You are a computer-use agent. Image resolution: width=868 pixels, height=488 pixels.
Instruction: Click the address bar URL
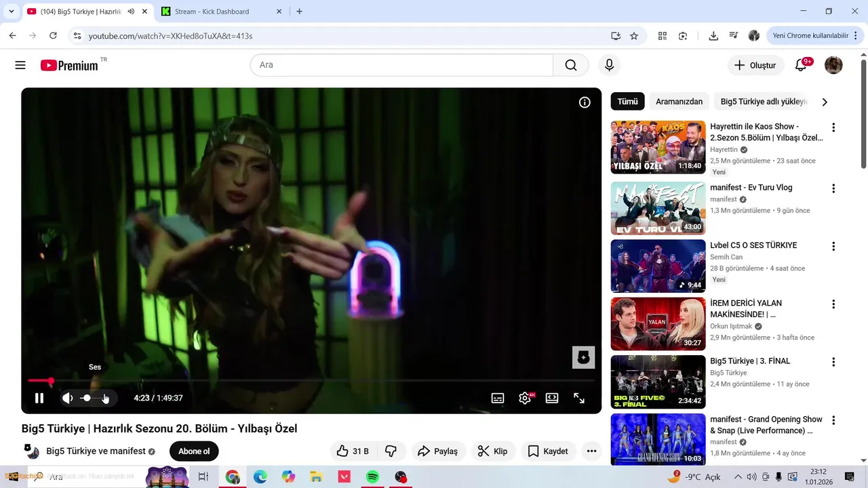[170, 36]
